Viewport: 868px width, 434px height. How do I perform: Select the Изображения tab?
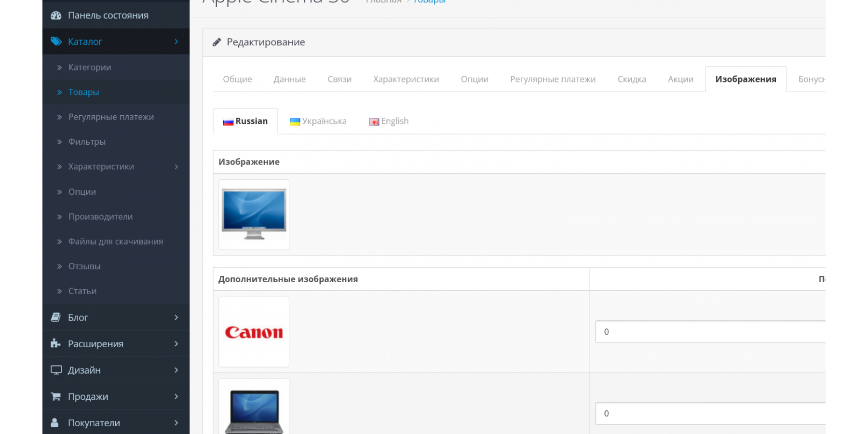tap(746, 79)
